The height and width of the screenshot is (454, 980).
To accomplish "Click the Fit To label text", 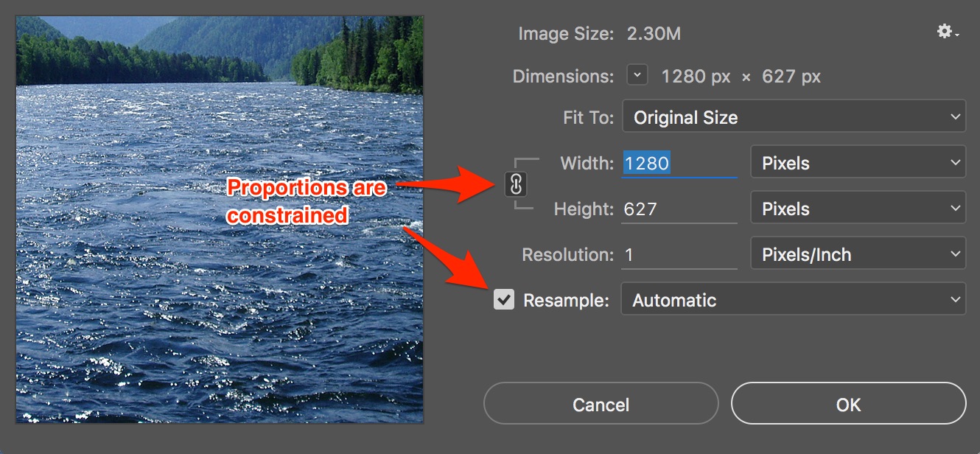I will (588, 118).
